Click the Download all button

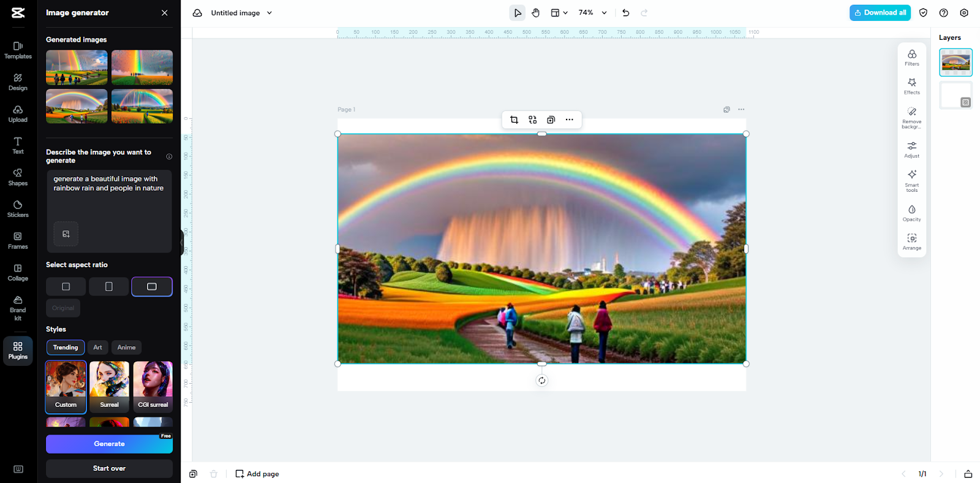click(x=880, y=13)
